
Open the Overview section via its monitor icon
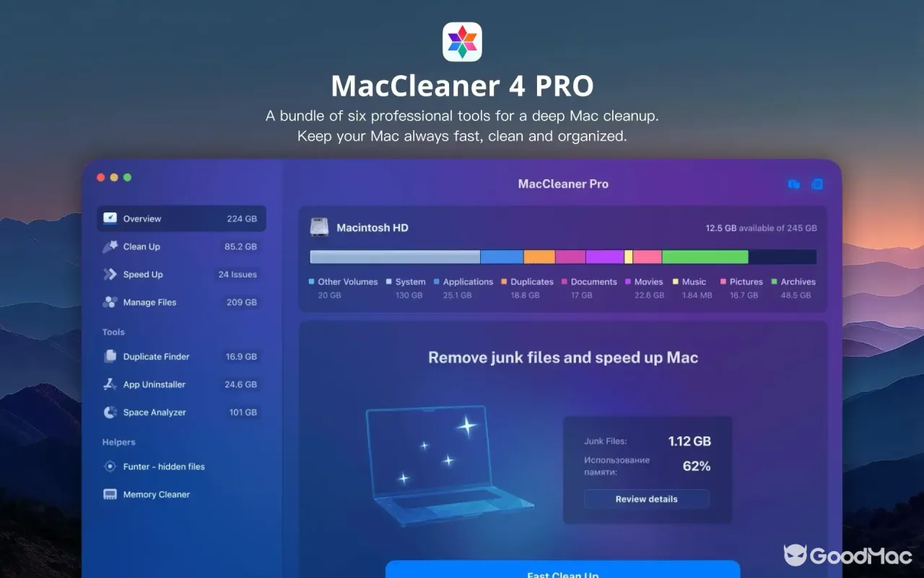pos(110,218)
